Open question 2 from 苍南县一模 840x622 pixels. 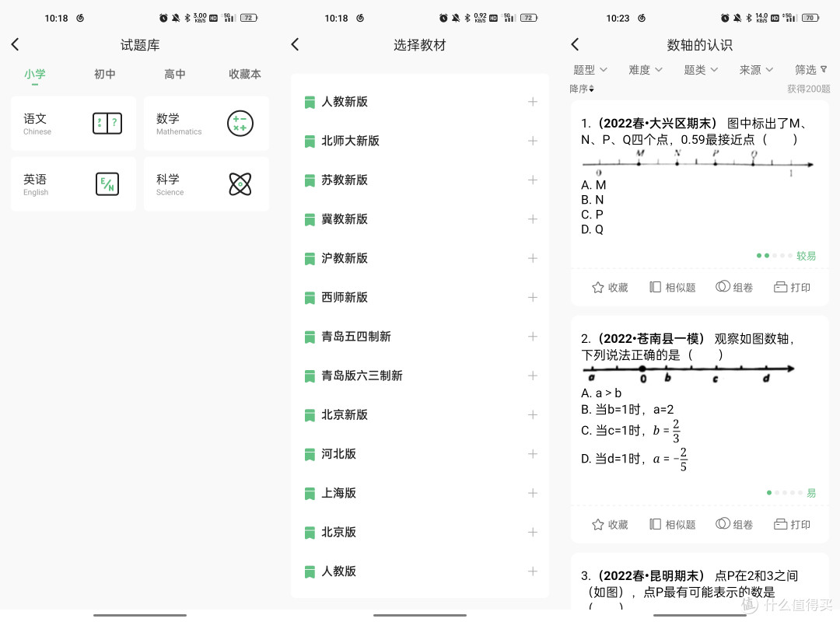[x=688, y=347]
